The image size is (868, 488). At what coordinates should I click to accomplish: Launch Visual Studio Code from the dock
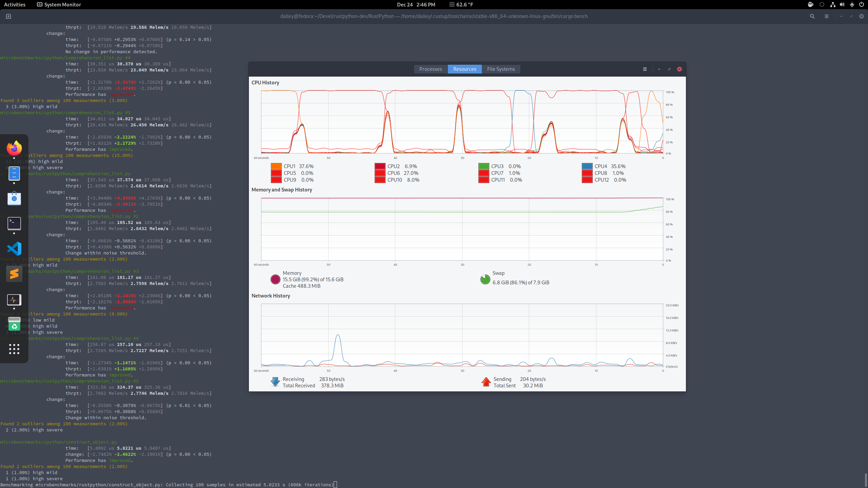[x=14, y=248]
